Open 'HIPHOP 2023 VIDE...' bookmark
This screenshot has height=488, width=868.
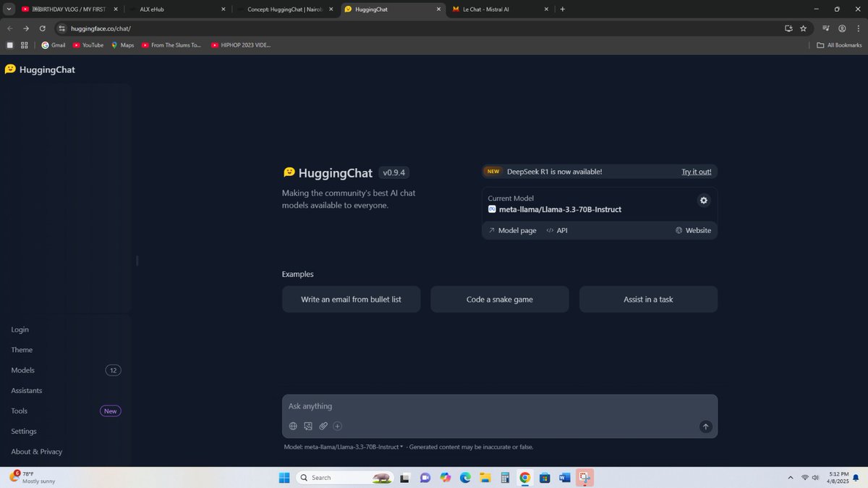[241, 45]
